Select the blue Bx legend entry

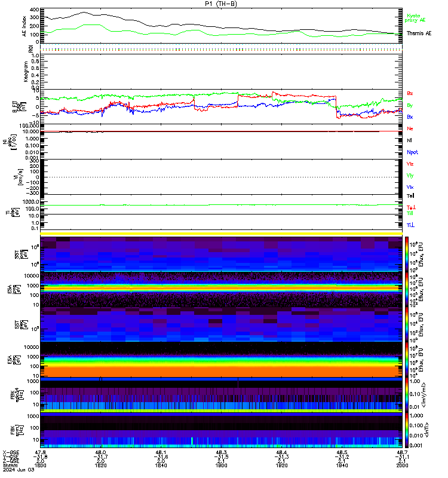tap(410, 117)
